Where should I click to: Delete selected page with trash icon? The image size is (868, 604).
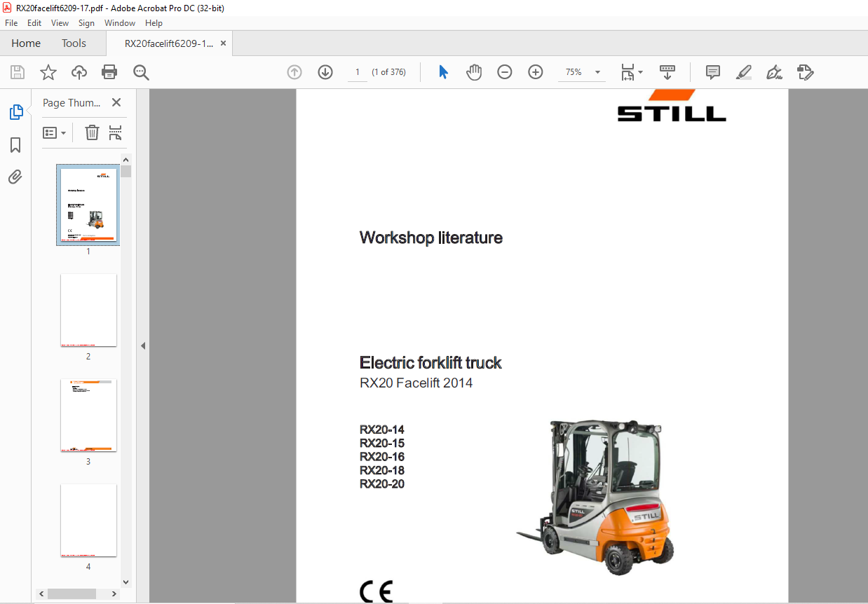(x=92, y=132)
